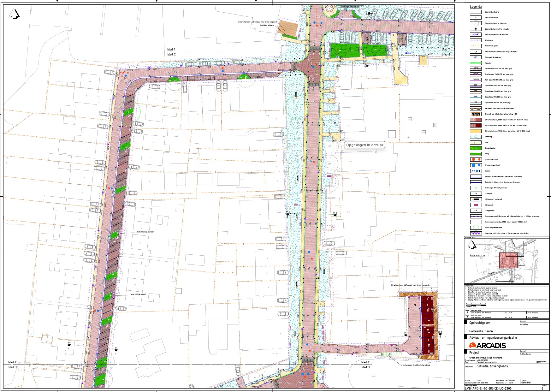Click the 'Situatie bovengronds' title text
This screenshot has width=551, height=392.
(492, 366)
